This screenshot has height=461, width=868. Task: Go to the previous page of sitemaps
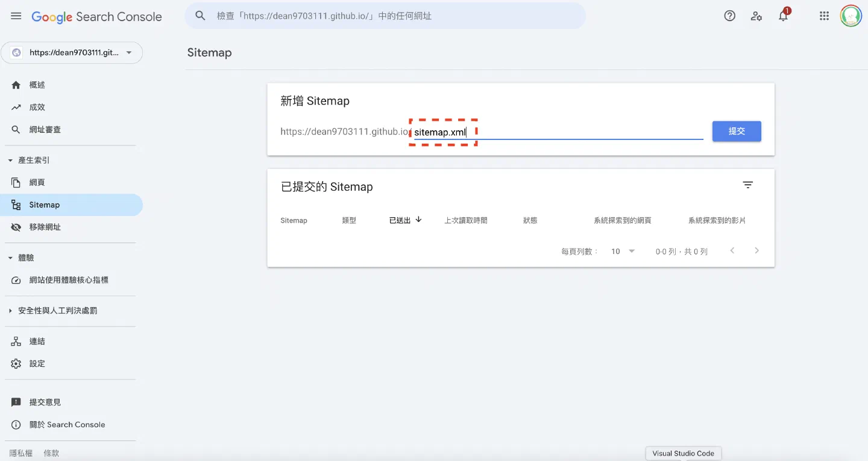(732, 251)
